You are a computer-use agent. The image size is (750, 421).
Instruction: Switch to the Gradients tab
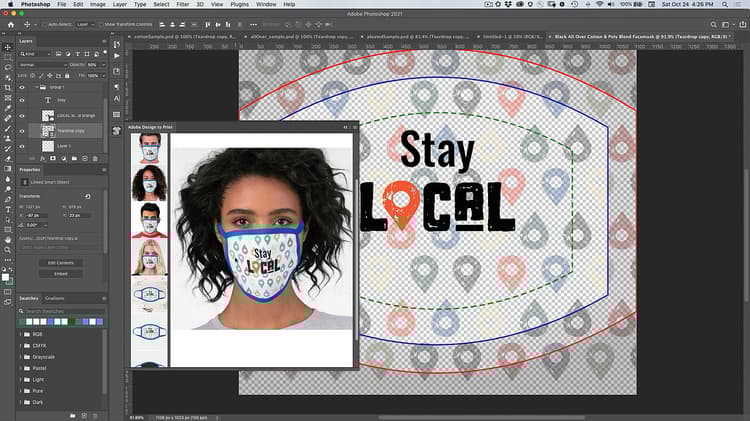55,298
